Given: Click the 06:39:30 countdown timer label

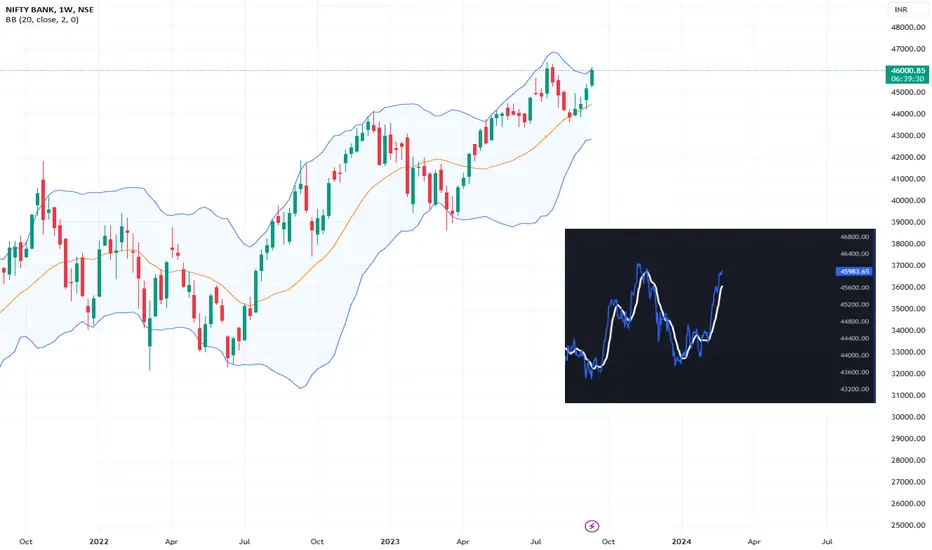Looking at the screenshot, I should 907,78.
